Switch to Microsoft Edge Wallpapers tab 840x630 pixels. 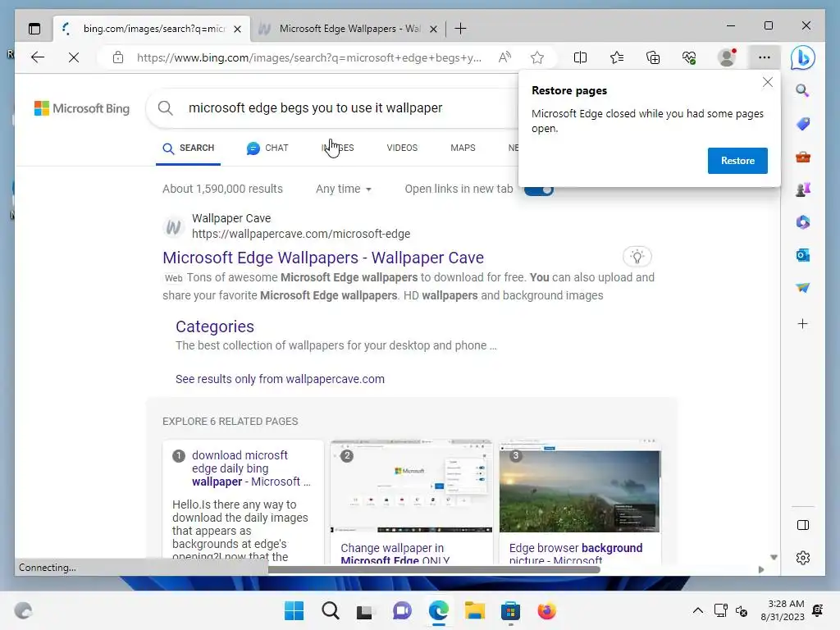[x=348, y=29]
